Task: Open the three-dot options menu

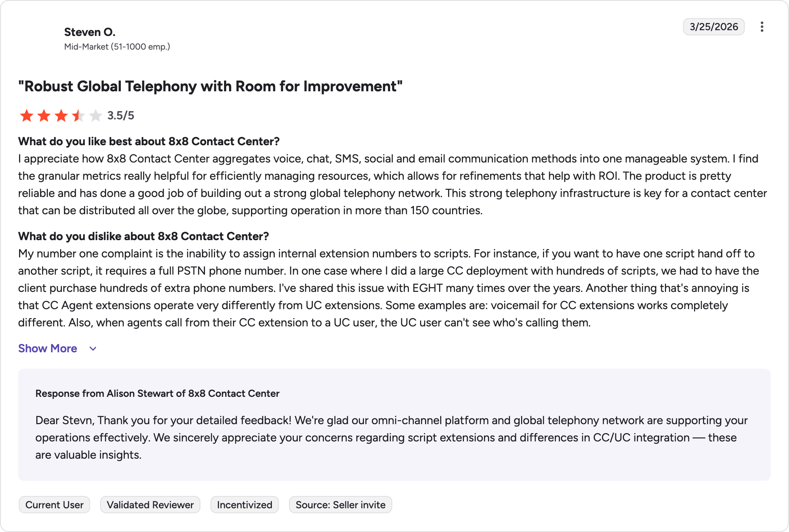Action: (762, 27)
